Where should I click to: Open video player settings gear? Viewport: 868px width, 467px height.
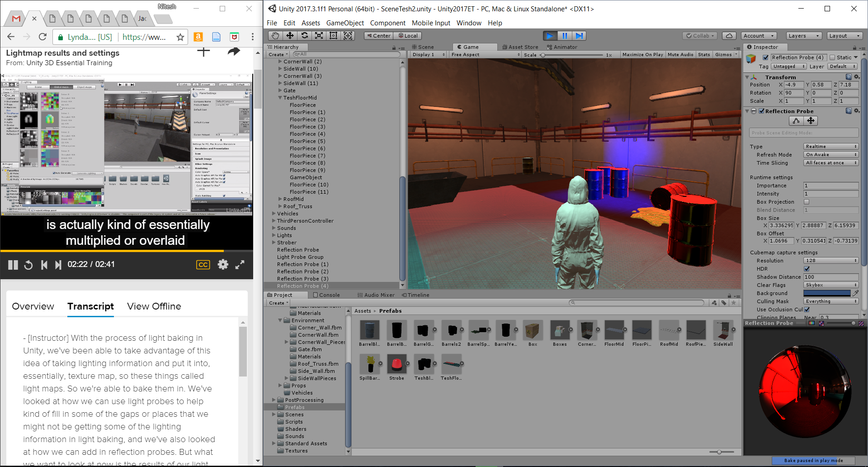223,264
